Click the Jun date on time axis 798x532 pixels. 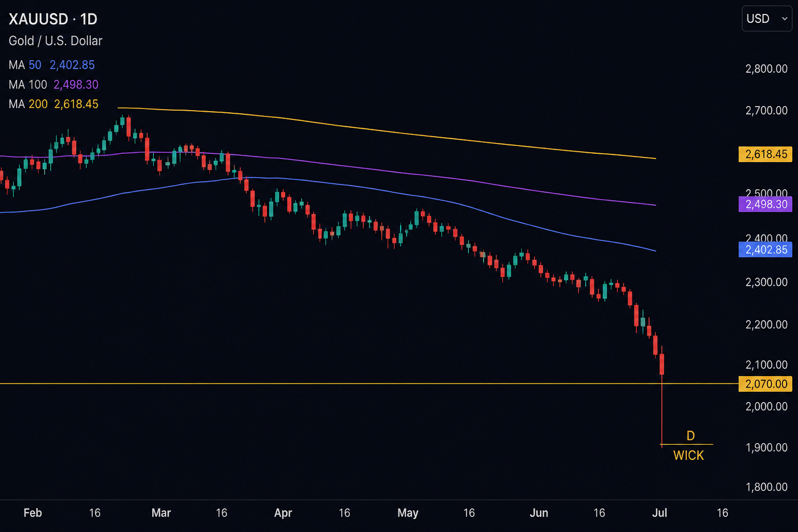click(539, 513)
